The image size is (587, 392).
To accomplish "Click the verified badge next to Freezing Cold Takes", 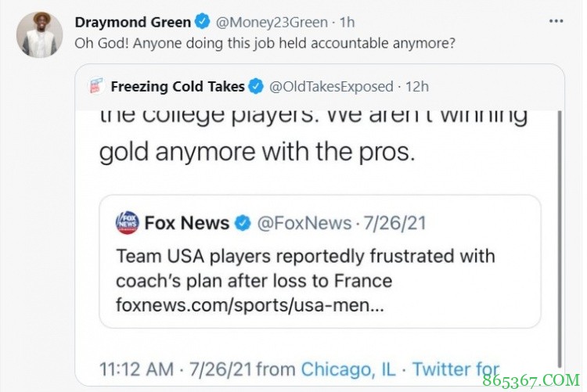I will [x=256, y=86].
